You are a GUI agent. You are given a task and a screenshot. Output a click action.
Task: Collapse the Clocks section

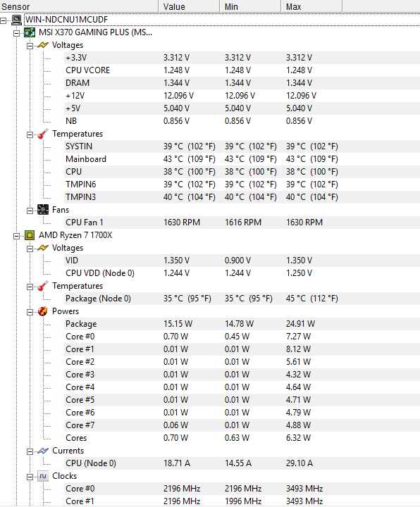[x=30, y=477]
